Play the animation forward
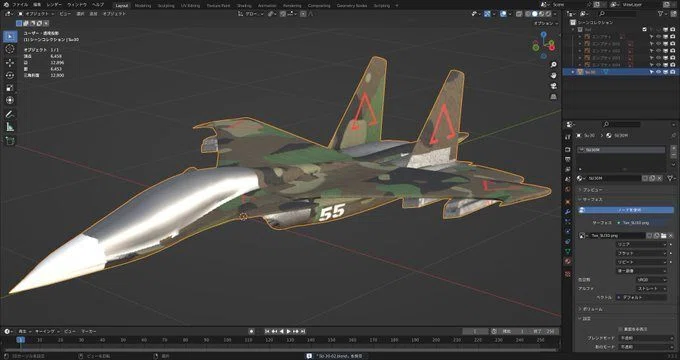The image size is (680, 360). click(289, 331)
